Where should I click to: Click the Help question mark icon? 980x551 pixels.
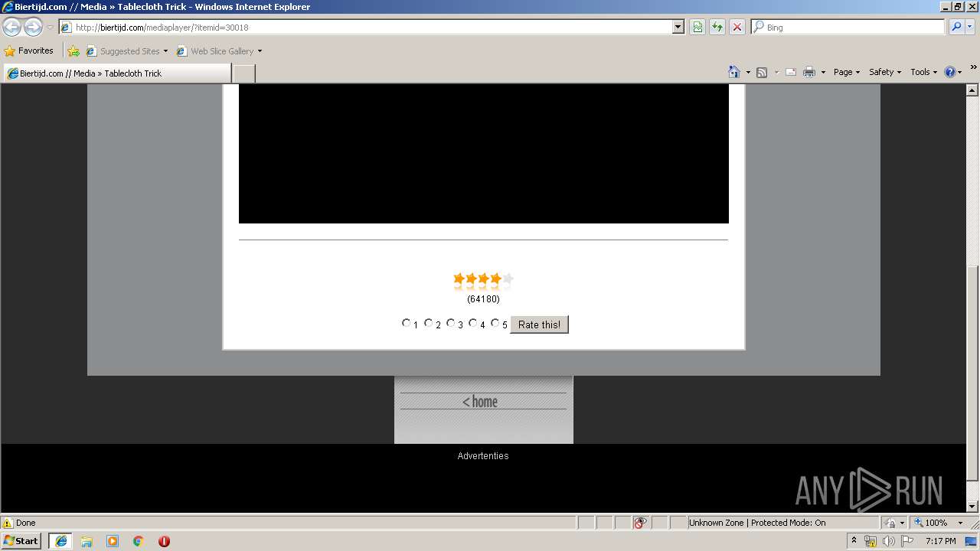coord(950,72)
